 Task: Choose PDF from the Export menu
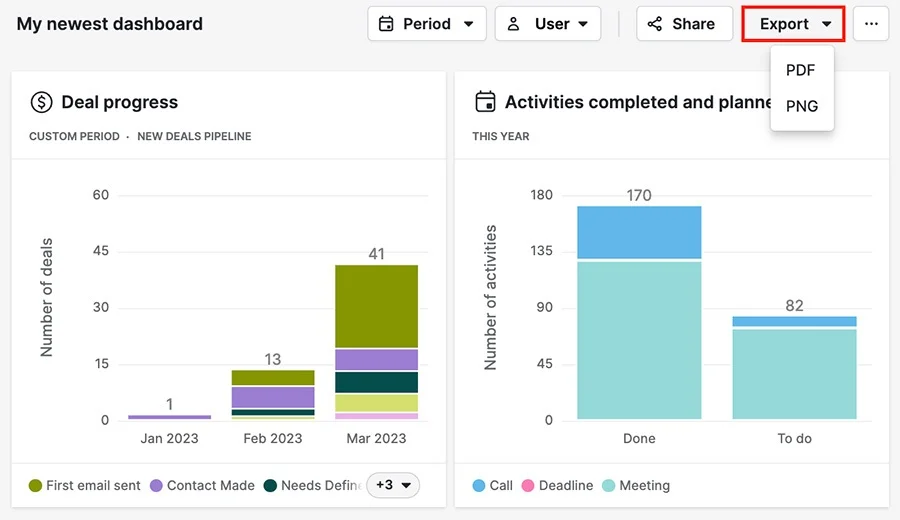click(801, 70)
